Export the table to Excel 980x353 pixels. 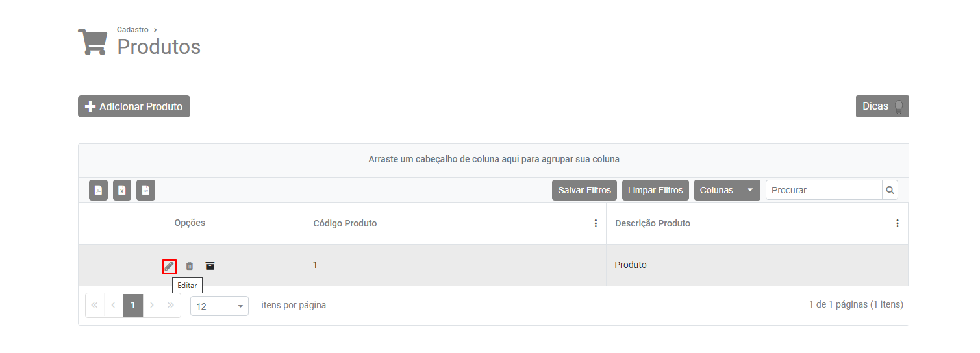tap(122, 190)
